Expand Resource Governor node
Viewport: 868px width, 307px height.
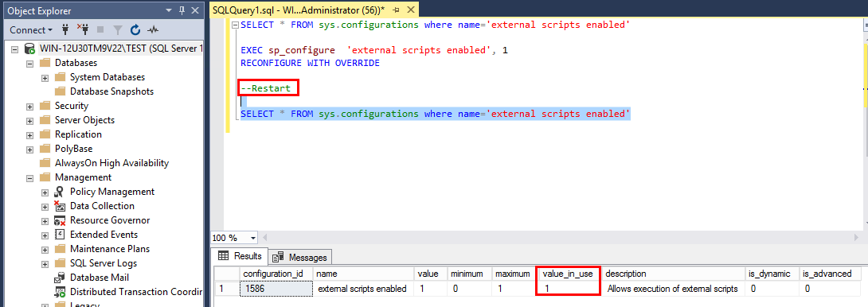coord(45,220)
